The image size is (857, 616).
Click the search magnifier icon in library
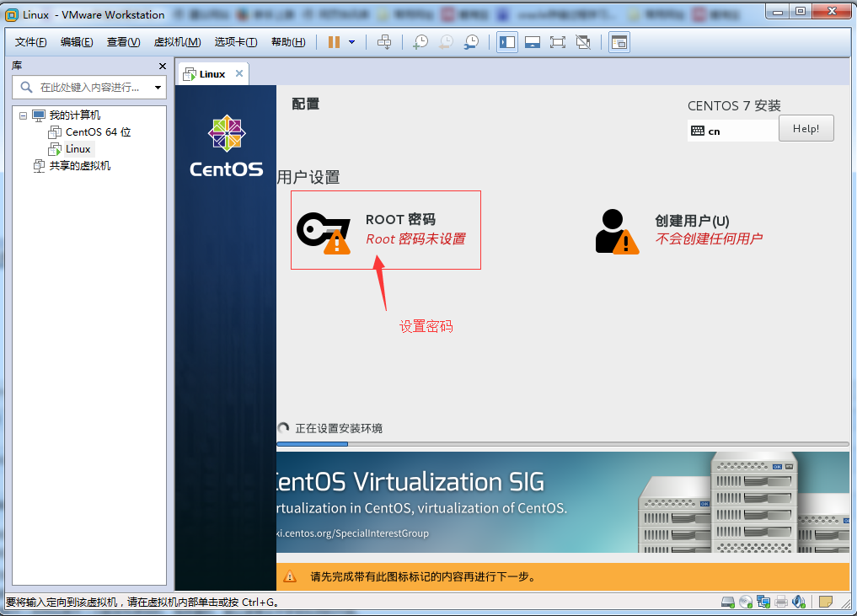(25, 88)
